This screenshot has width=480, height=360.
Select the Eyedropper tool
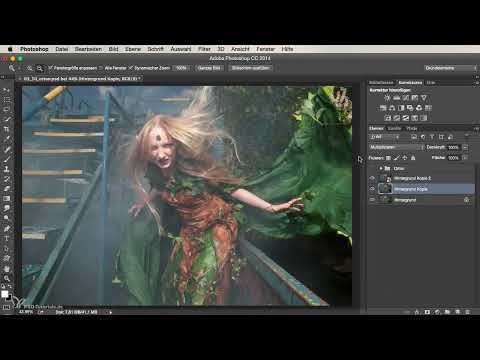tap(7, 139)
